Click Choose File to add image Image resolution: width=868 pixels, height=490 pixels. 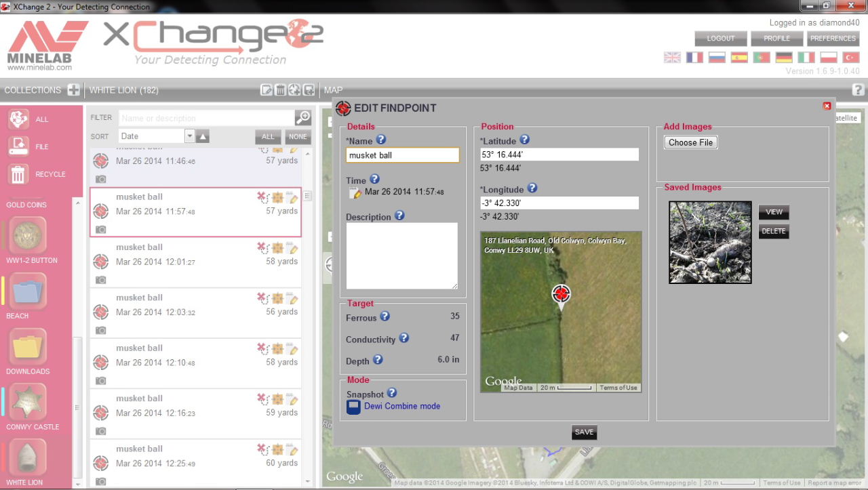tap(691, 142)
